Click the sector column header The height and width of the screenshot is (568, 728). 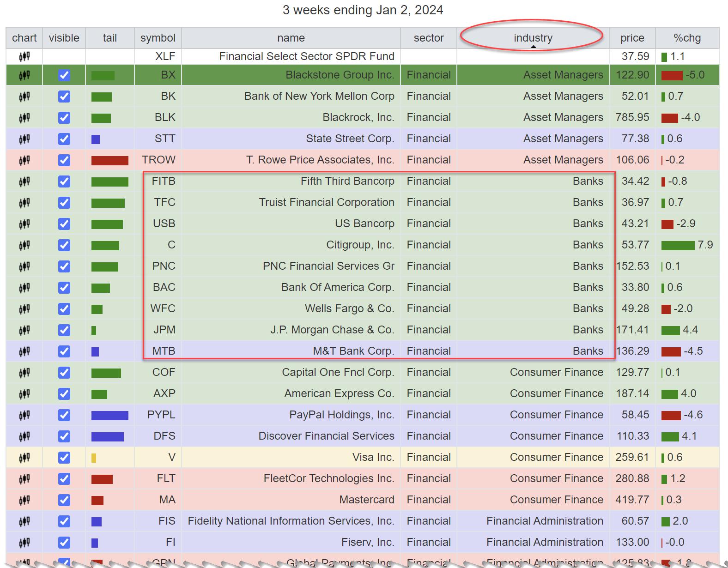point(428,38)
